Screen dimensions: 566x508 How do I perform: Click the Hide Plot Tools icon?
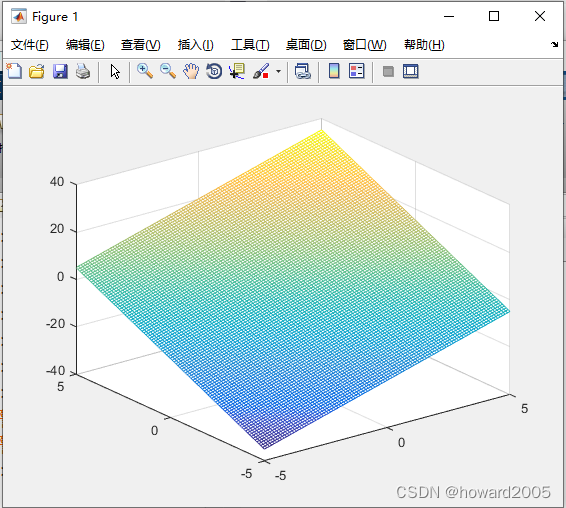[x=388, y=71]
